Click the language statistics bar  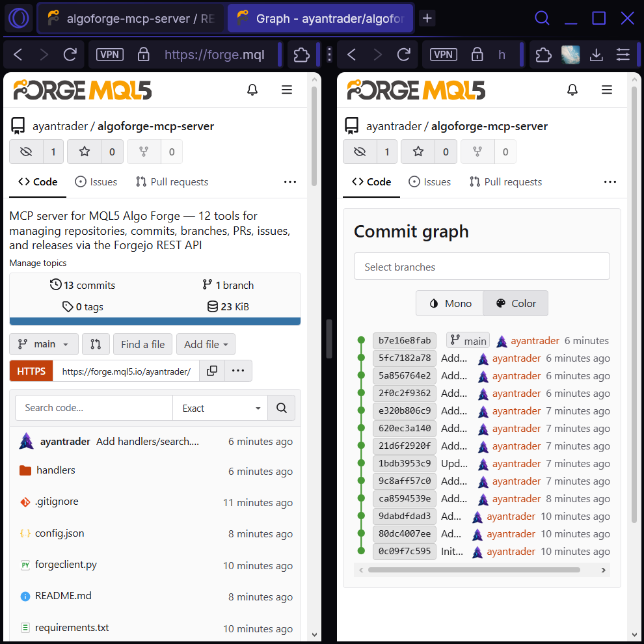[155, 321]
